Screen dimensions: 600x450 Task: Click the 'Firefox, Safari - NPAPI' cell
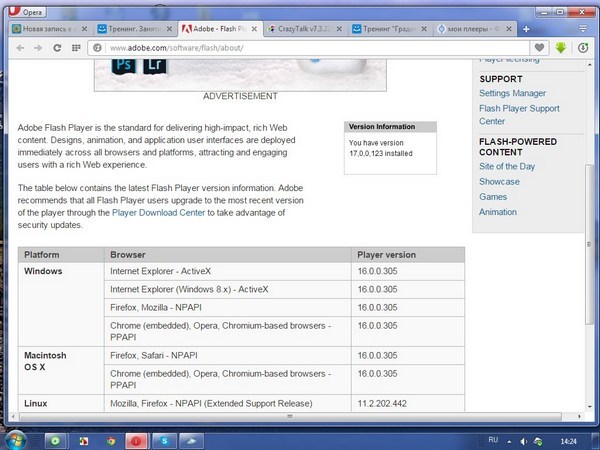pyautogui.click(x=227, y=355)
